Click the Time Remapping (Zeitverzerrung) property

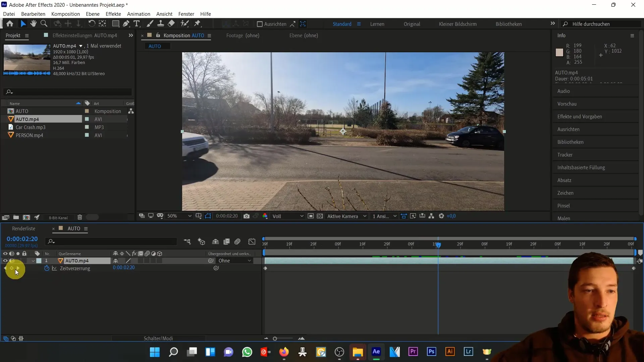[74, 268]
